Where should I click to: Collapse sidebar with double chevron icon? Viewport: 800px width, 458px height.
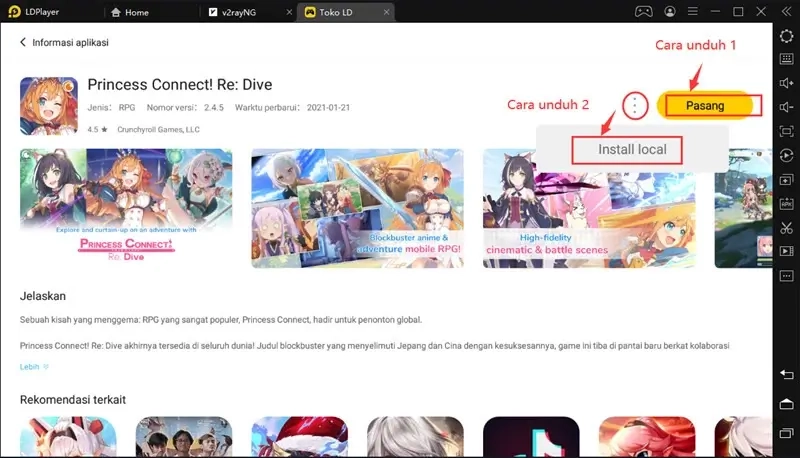(x=786, y=11)
